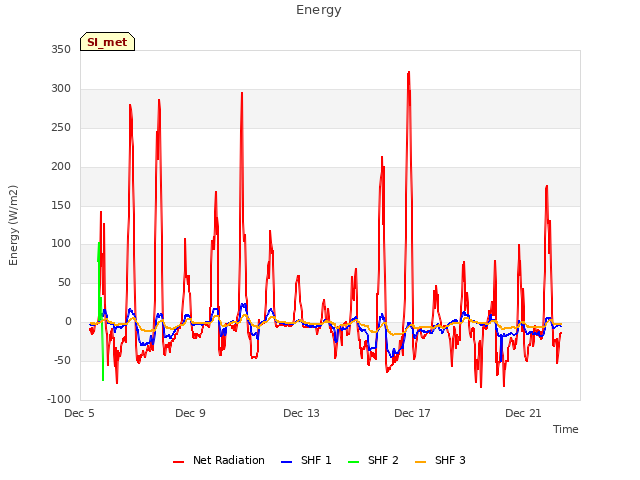640x480 pixels.
Task: Click the 100 y-axis tick label
Action: [x=61, y=244]
